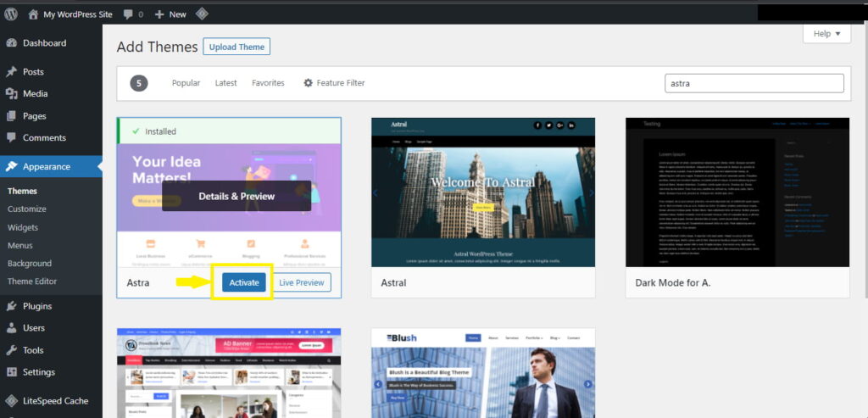The width and height of the screenshot is (868, 418).
Task: Click Live Preview for Astra
Action: pyautogui.click(x=302, y=282)
